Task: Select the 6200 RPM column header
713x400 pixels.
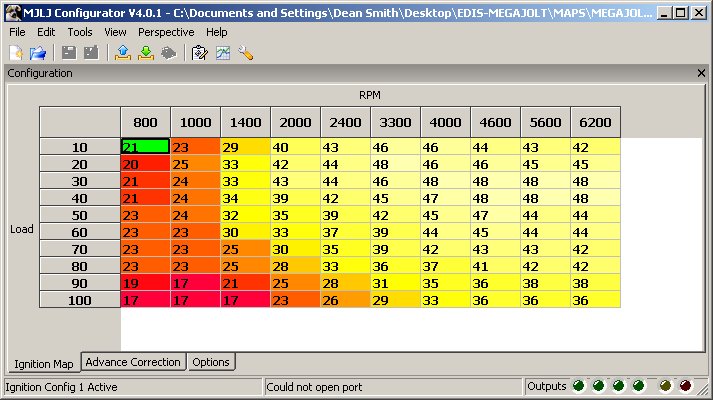Action: [596, 122]
